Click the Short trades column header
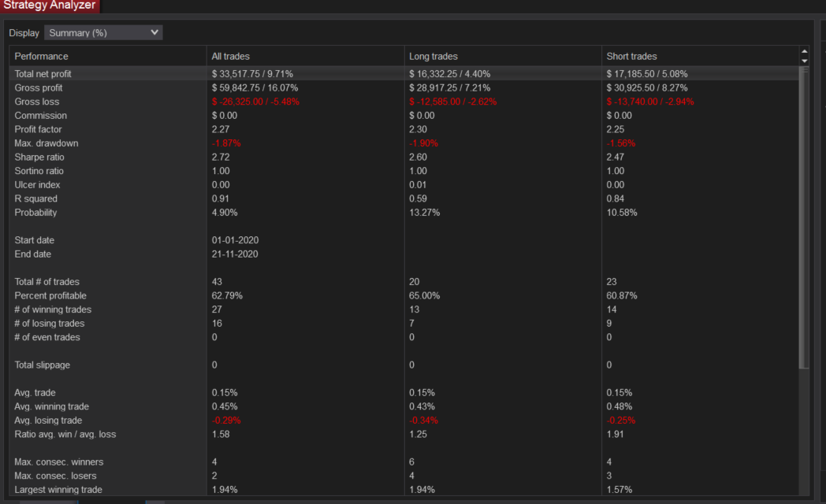Screen dimensions: 826x504 [631, 57]
